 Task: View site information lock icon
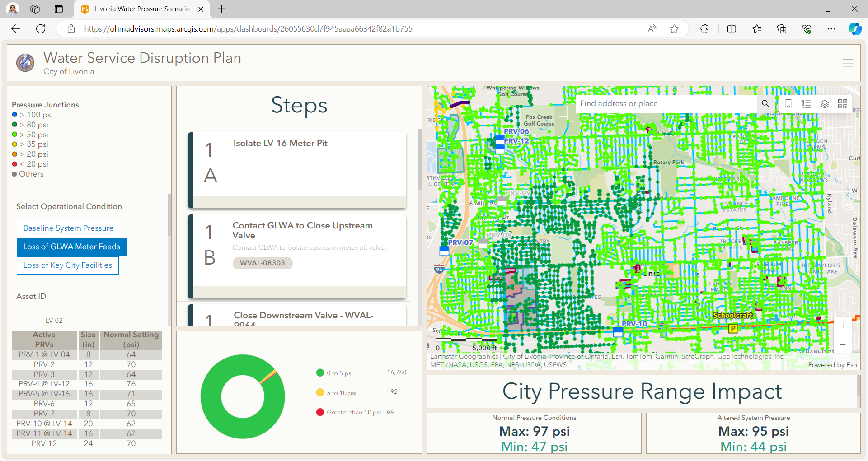tap(71, 29)
